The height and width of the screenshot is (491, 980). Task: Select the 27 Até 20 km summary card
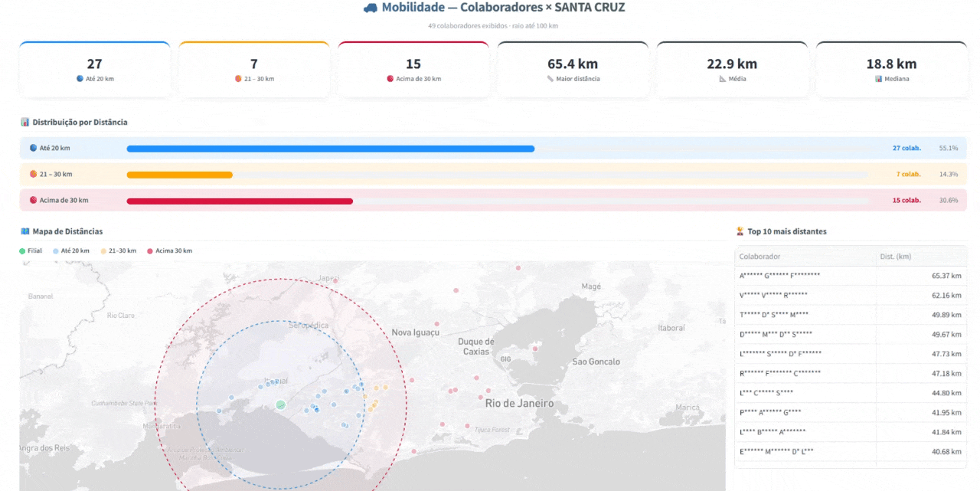coord(94,70)
